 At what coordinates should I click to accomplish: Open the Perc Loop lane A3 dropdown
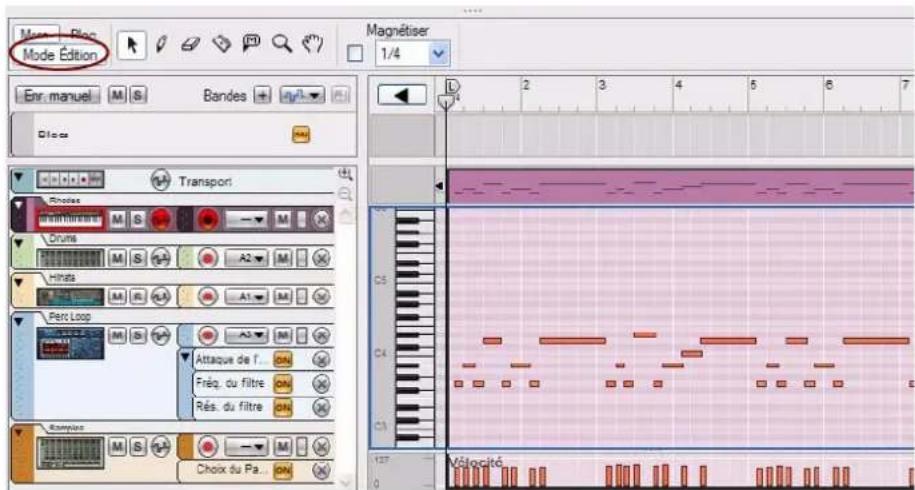pyautogui.click(x=247, y=335)
